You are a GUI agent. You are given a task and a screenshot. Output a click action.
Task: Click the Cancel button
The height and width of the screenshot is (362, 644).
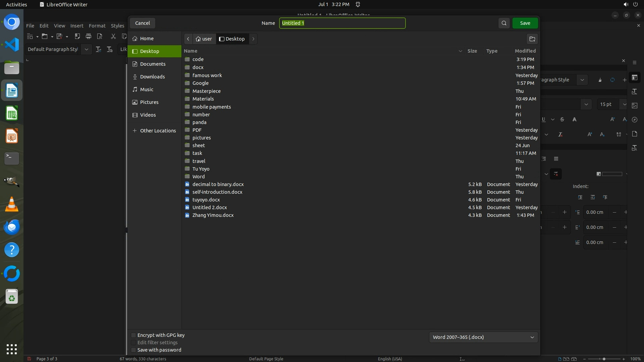[143, 23]
